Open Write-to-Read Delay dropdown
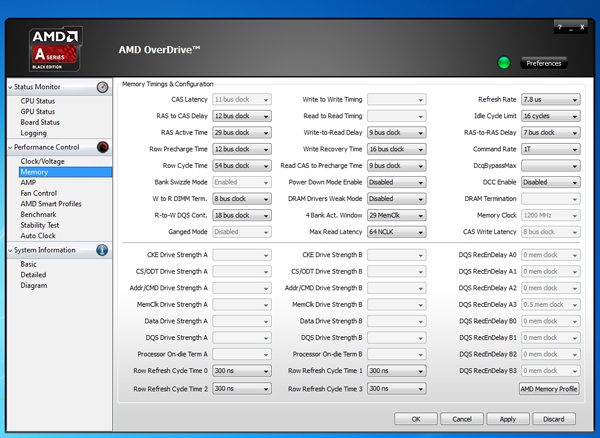 click(396, 132)
